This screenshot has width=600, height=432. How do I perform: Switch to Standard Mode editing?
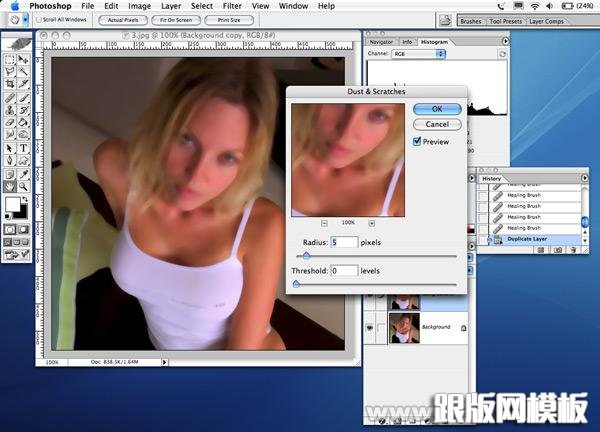[10, 230]
